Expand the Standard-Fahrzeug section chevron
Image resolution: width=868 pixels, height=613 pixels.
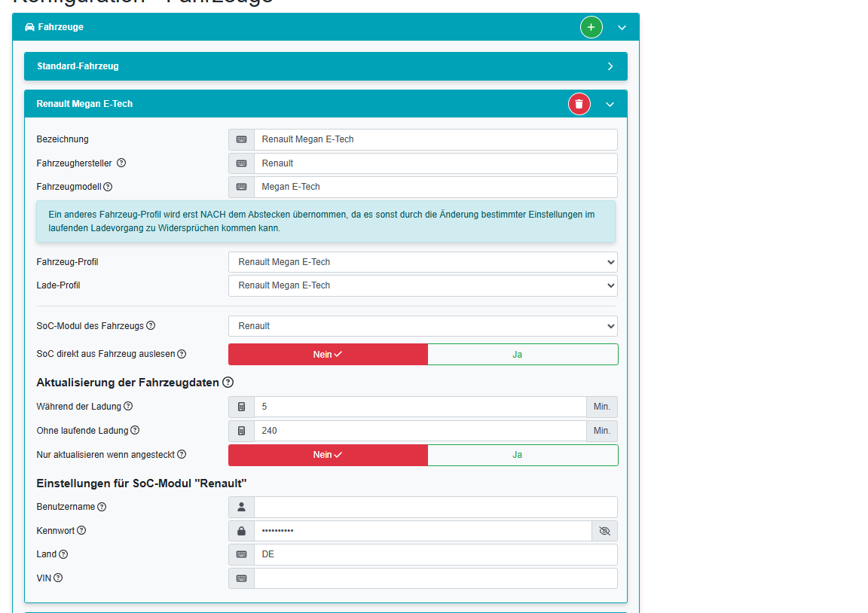point(610,66)
